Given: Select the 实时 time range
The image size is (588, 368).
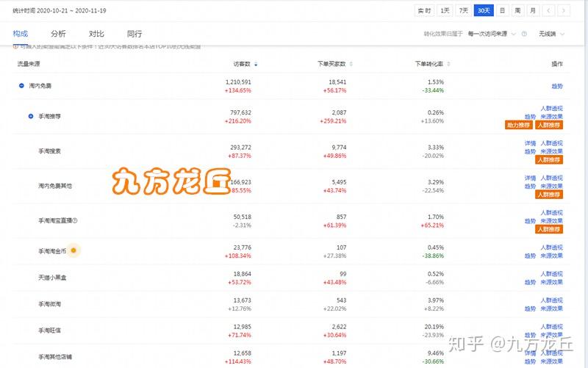Looking at the screenshot, I should 425,10.
